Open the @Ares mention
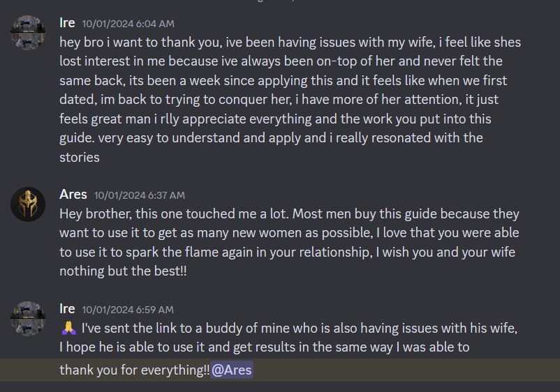 pos(232,370)
